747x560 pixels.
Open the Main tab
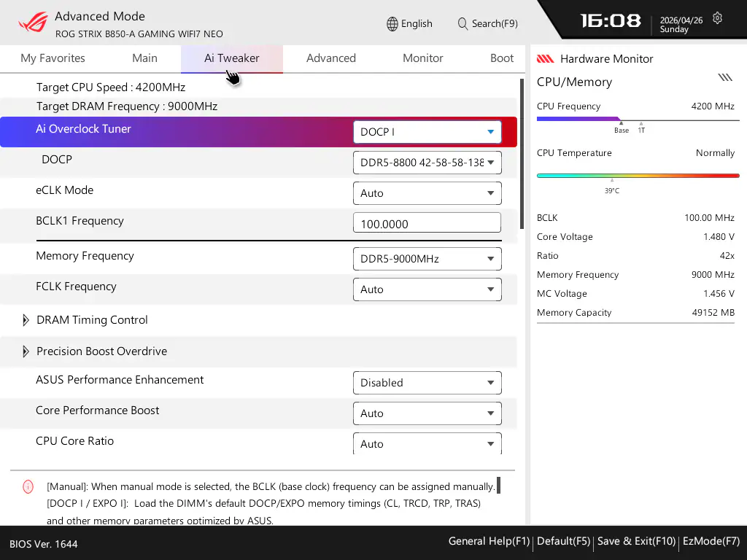pos(145,58)
